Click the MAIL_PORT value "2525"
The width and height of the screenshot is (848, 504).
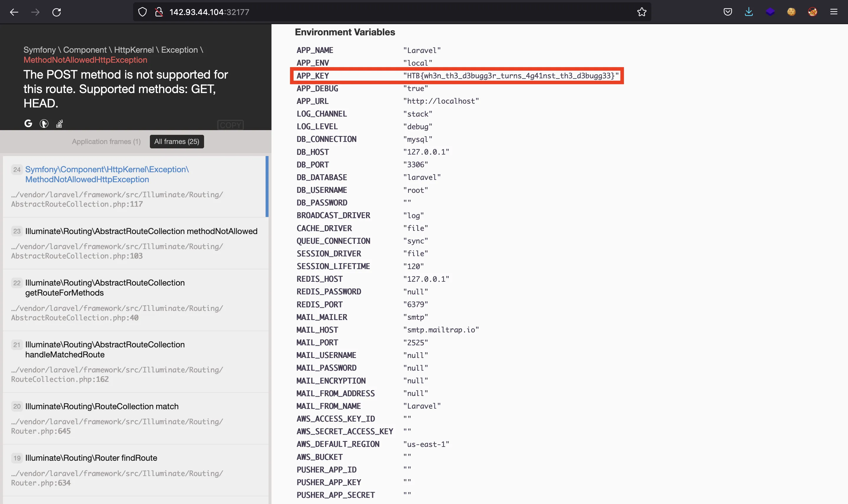pos(416,343)
